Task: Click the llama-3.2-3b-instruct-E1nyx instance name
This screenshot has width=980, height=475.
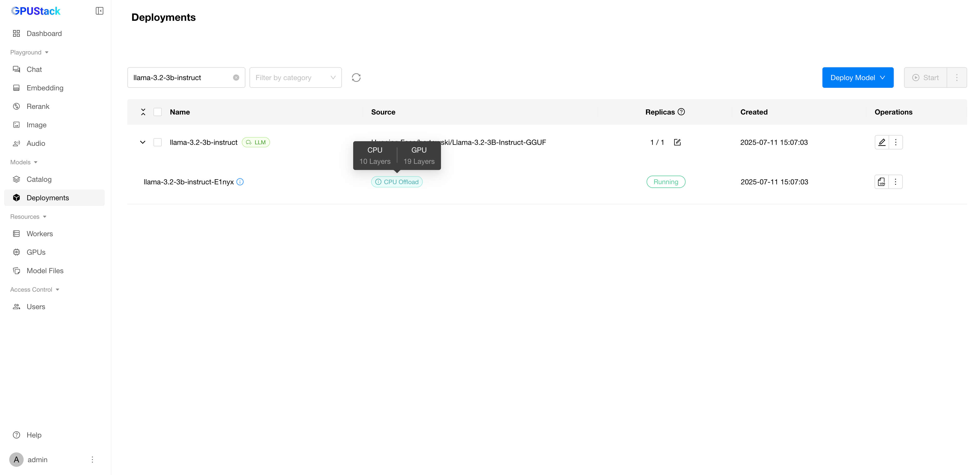Action: (x=189, y=182)
